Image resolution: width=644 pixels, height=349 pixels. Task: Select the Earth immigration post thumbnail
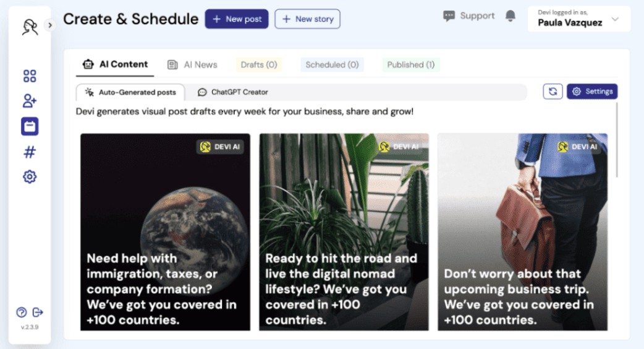[165, 232]
